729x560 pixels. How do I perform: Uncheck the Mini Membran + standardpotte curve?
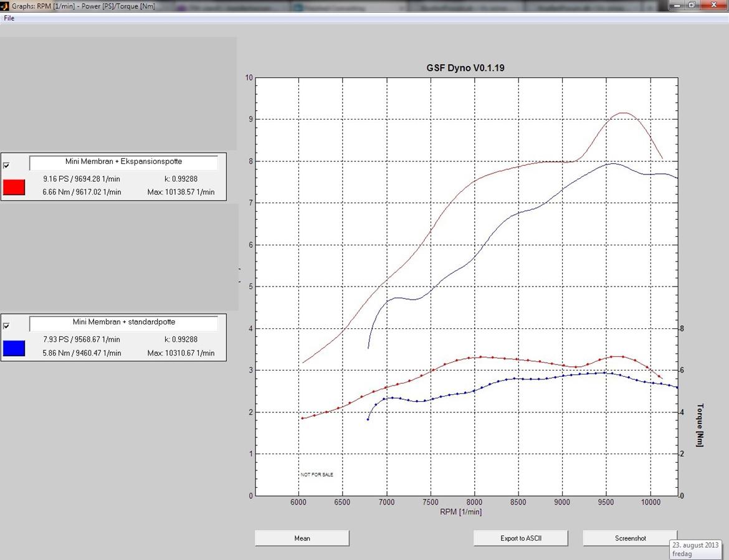click(7, 326)
